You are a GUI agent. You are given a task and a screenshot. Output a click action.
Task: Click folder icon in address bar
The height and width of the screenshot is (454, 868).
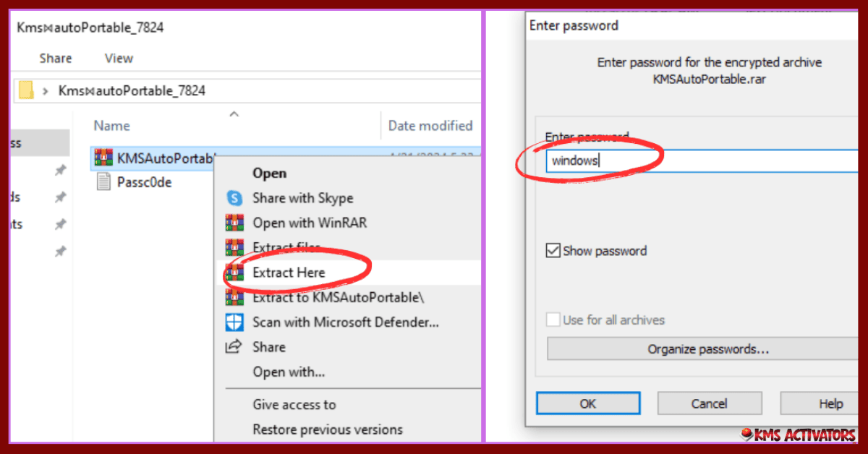tap(26, 90)
